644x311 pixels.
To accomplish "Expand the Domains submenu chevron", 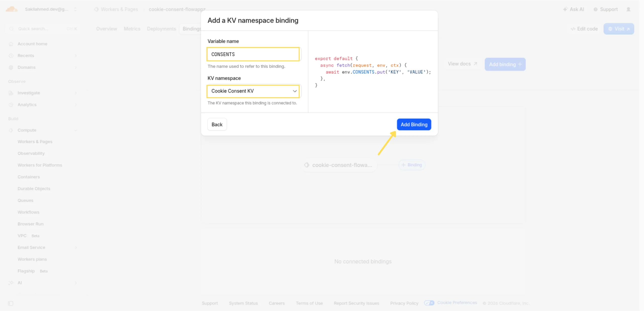I will [76, 67].
